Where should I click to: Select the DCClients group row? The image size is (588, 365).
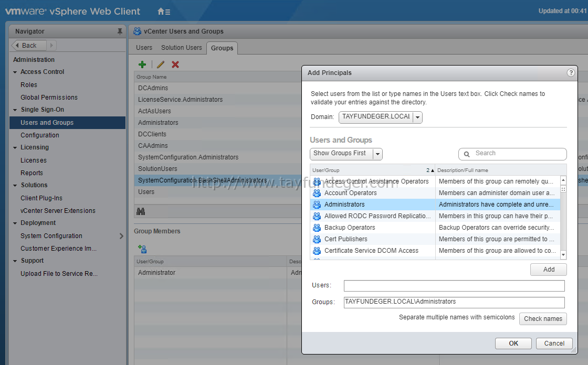(218, 134)
